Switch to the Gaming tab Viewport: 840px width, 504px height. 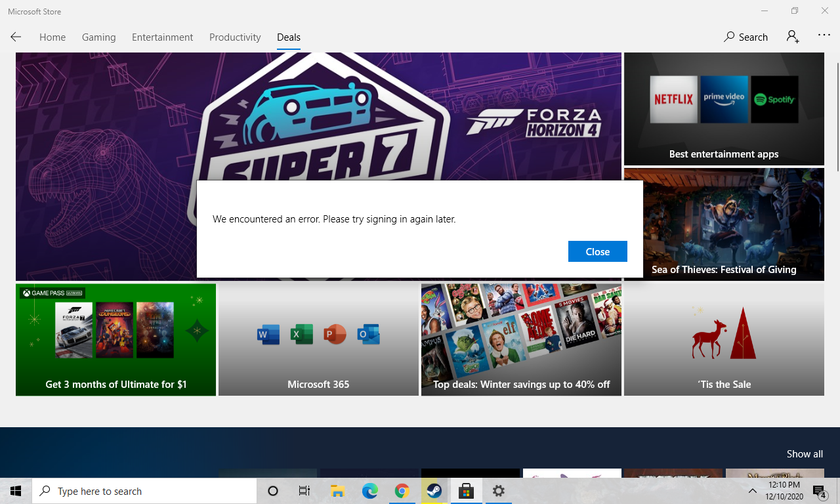coord(98,37)
